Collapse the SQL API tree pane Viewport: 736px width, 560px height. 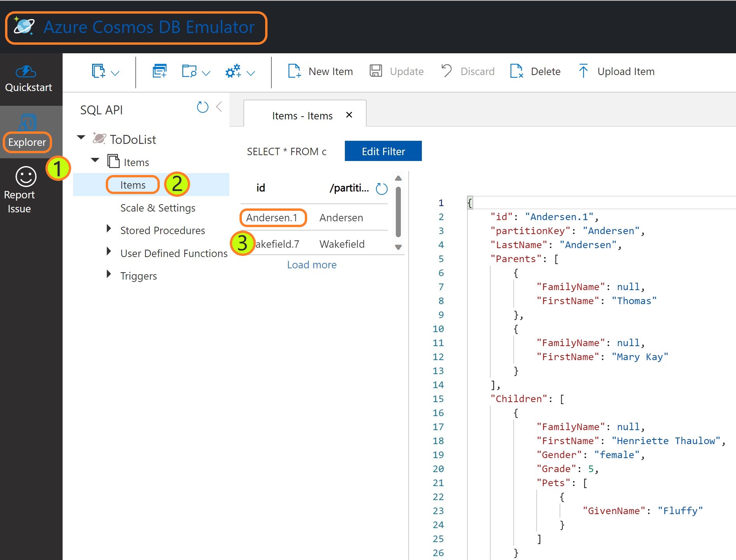tap(219, 107)
